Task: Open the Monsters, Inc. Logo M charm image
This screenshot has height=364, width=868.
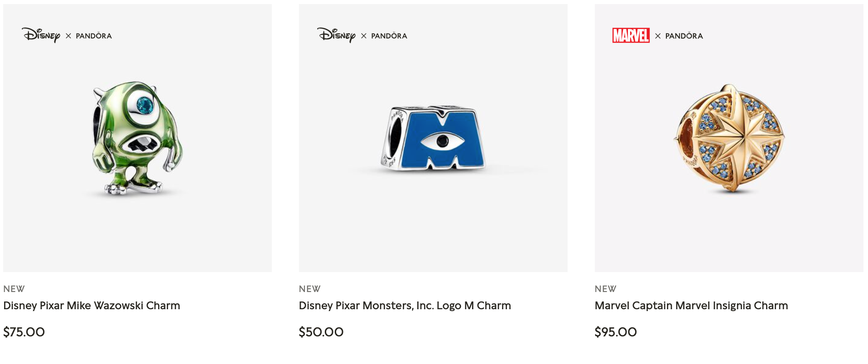Action: (x=433, y=138)
